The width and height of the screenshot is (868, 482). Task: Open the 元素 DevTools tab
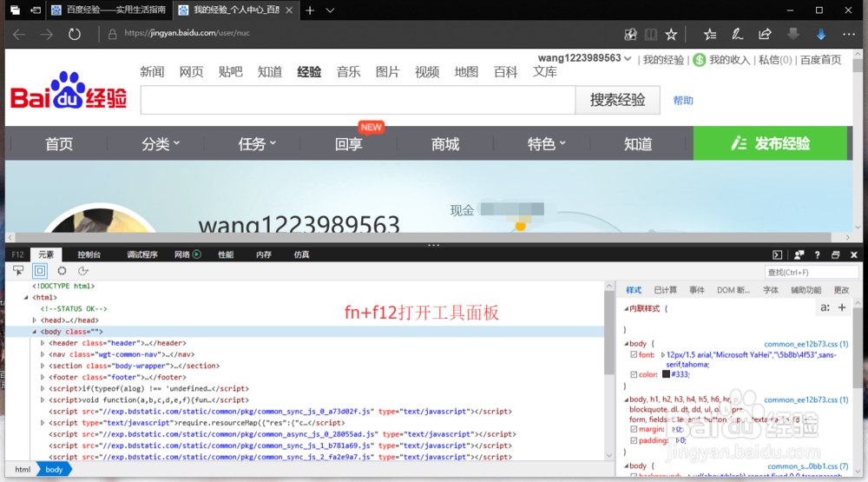46,254
